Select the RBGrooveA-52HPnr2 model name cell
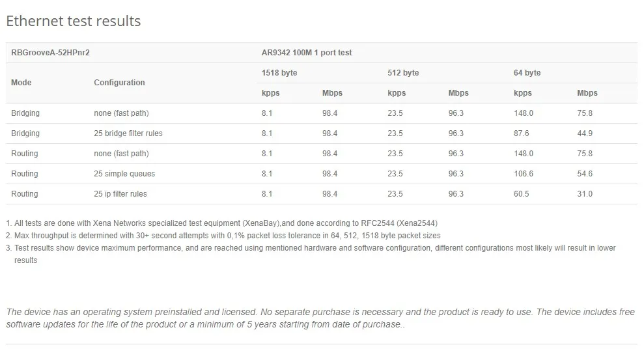The height and width of the screenshot is (360, 644). 50,53
